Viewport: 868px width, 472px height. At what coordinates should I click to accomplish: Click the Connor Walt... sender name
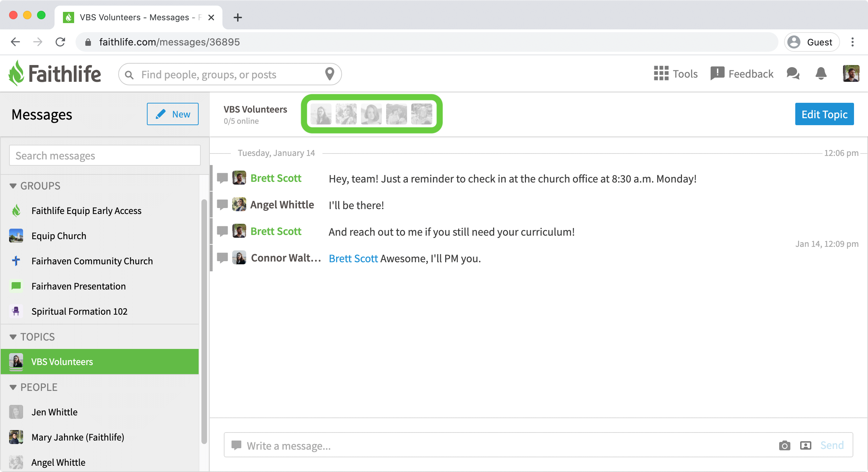click(x=286, y=258)
